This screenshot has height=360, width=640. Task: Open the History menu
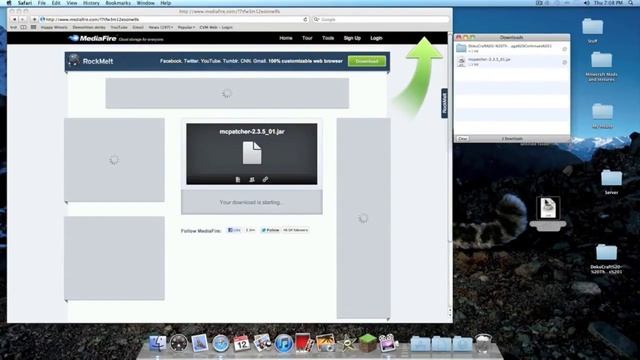pyautogui.click(x=91, y=3)
